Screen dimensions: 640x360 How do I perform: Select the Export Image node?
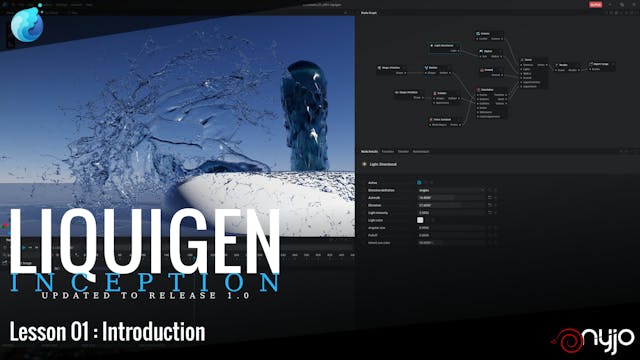point(602,66)
